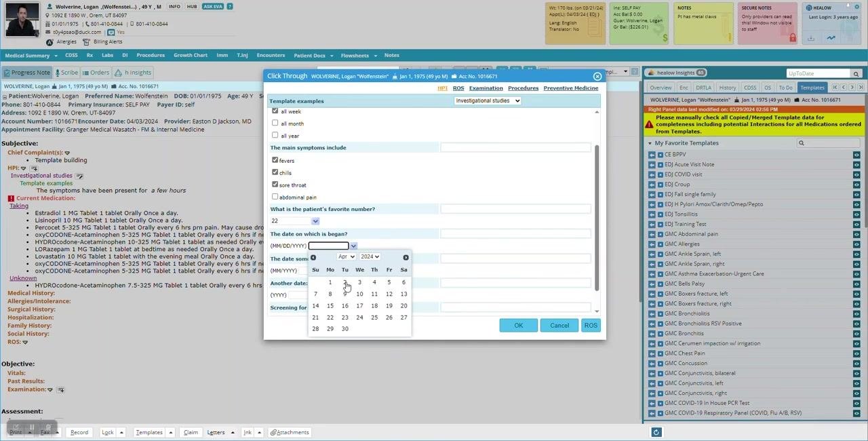The image size is (868, 441).
Task: Click the lock icon on Secure Notes card
Action: coord(792,38)
